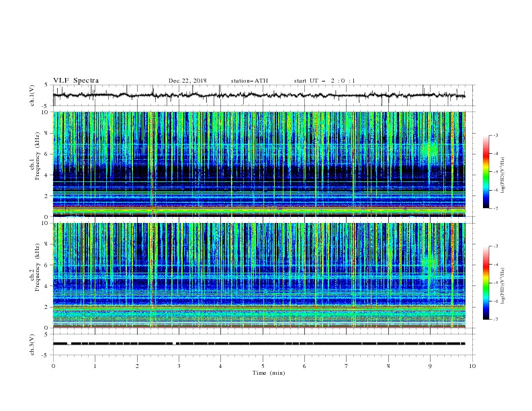Screen dimensions: 532x411
Task: Click the ch.2 Frequency (kHz) axis label
Action: 35,267
